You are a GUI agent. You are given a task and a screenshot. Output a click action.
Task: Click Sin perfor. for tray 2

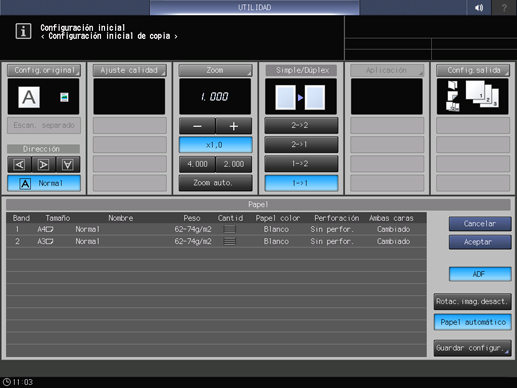pyautogui.click(x=332, y=241)
